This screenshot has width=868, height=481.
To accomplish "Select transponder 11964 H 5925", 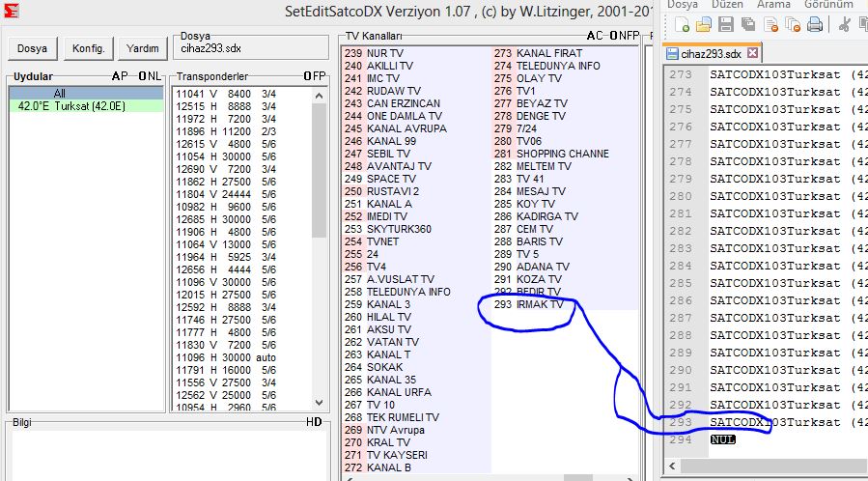I will click(226, 257).
